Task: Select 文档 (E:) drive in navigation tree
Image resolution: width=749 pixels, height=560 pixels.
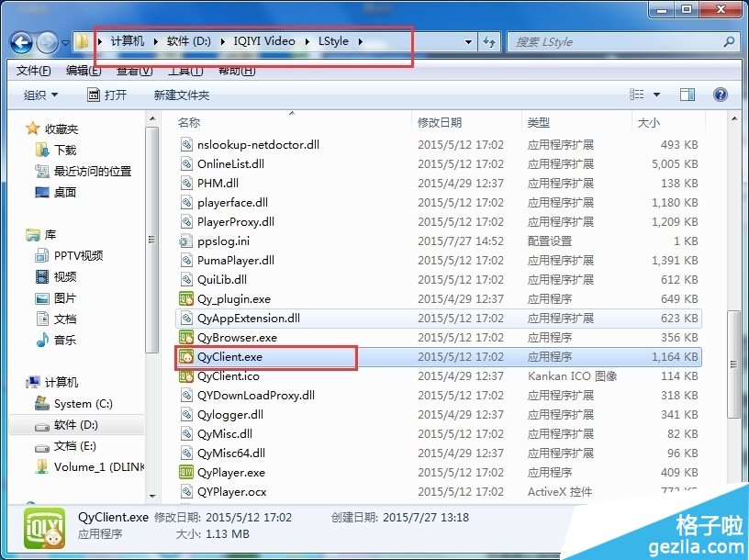Action: pyautogui.click(x=75, y=446)
